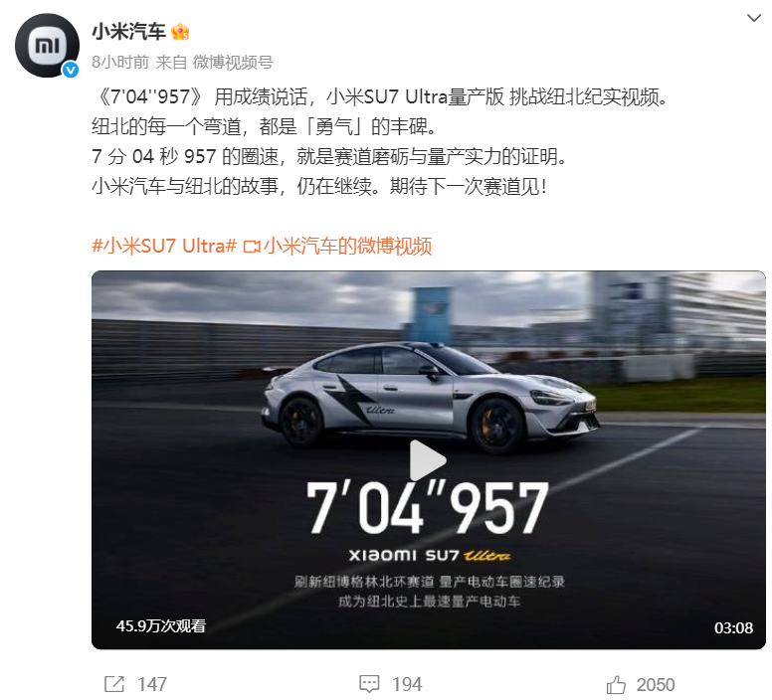Click the 03:08 video duration label
The width and height of the screenshot is (772, 700).
click(733, 627)
